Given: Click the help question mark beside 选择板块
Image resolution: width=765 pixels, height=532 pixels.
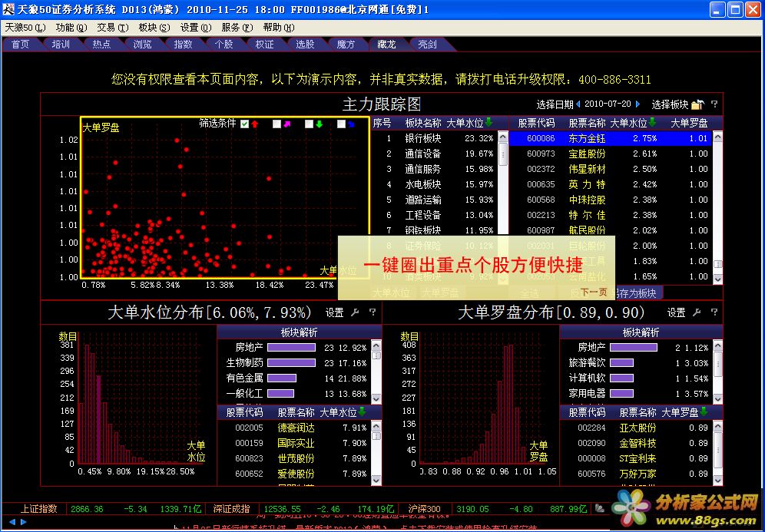Looking at the screenshot, I should coord(714,104).
